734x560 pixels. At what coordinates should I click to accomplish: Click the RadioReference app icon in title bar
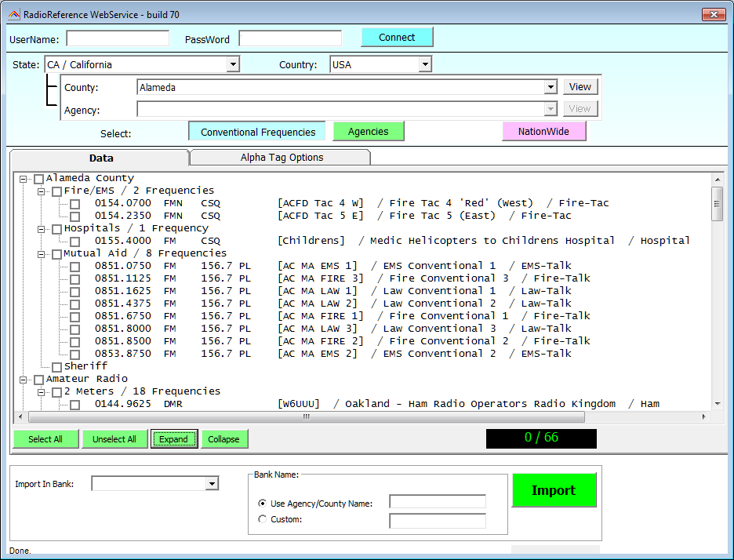[x=14, y=15]
